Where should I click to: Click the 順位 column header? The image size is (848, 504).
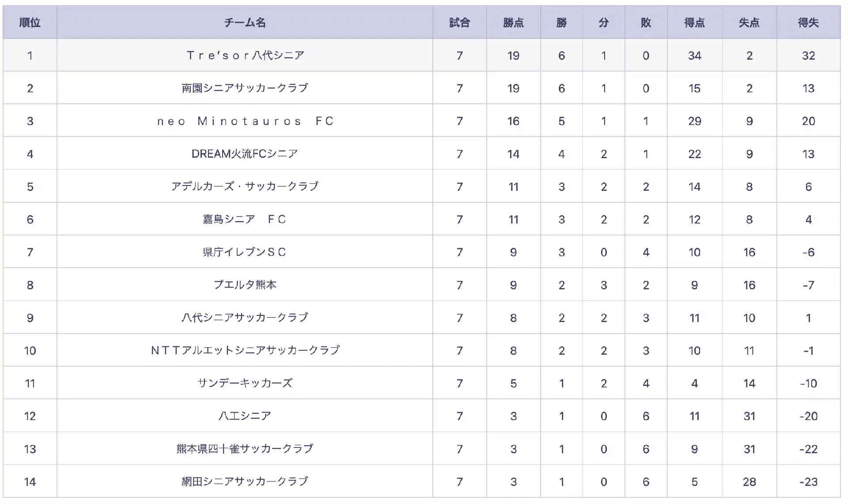[x=30, y=23]
